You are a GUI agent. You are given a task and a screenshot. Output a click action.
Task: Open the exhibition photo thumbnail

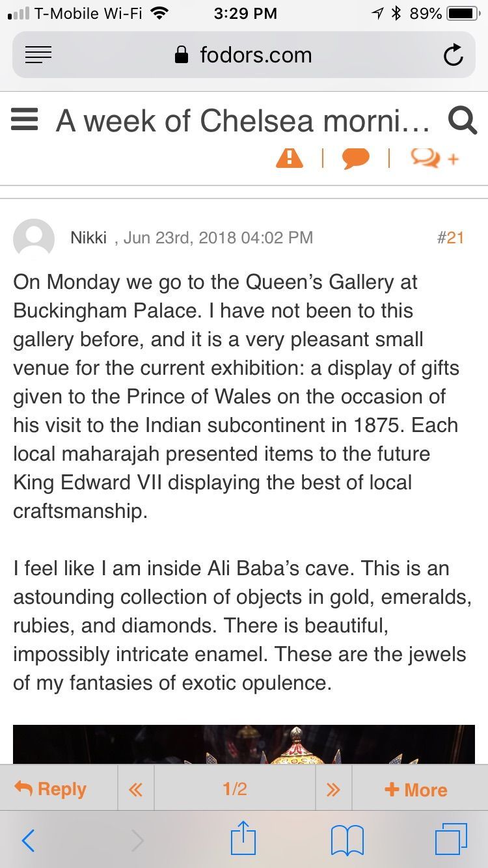pos(244,744)
